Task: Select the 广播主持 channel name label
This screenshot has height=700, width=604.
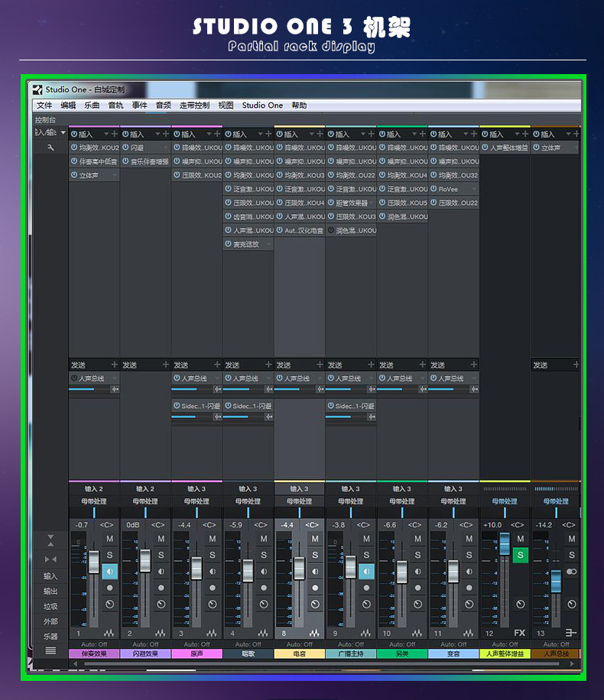Action: coord(351,653)
